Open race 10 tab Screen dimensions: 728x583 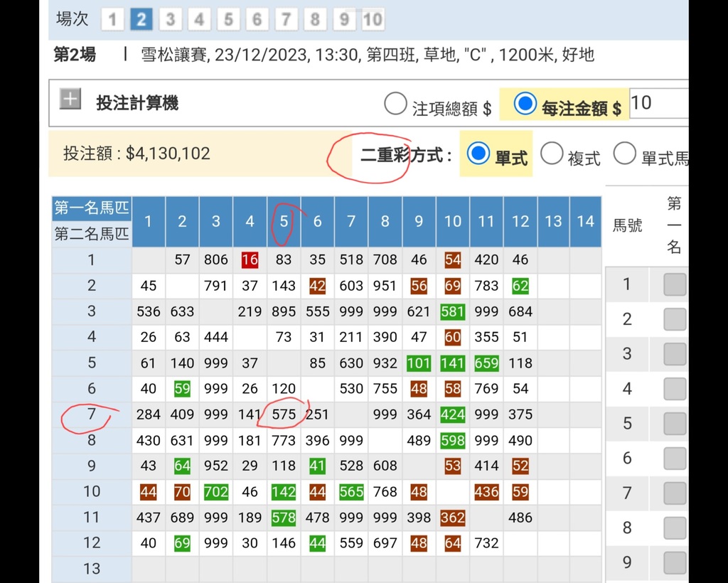point(373,19)
